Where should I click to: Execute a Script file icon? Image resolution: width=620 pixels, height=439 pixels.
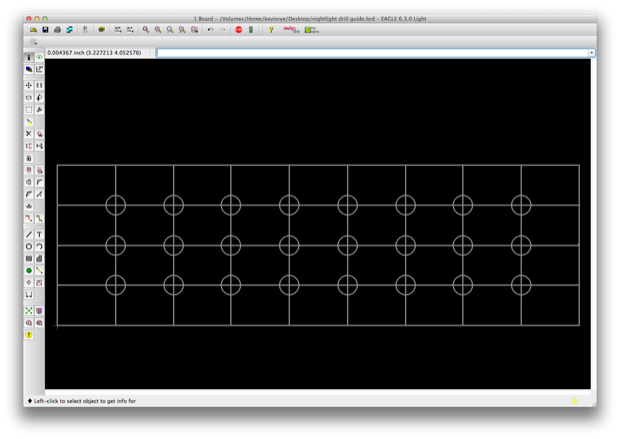(118, 30)
